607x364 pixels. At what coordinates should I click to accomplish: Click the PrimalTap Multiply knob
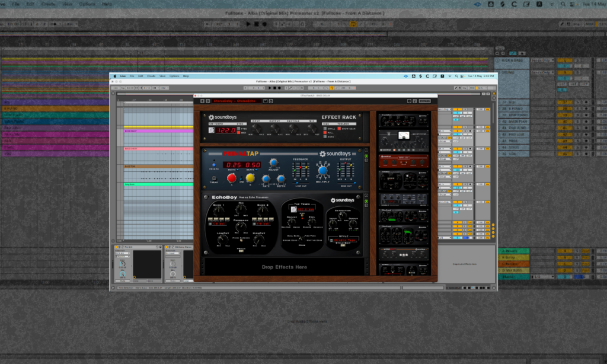pos(323,171)
